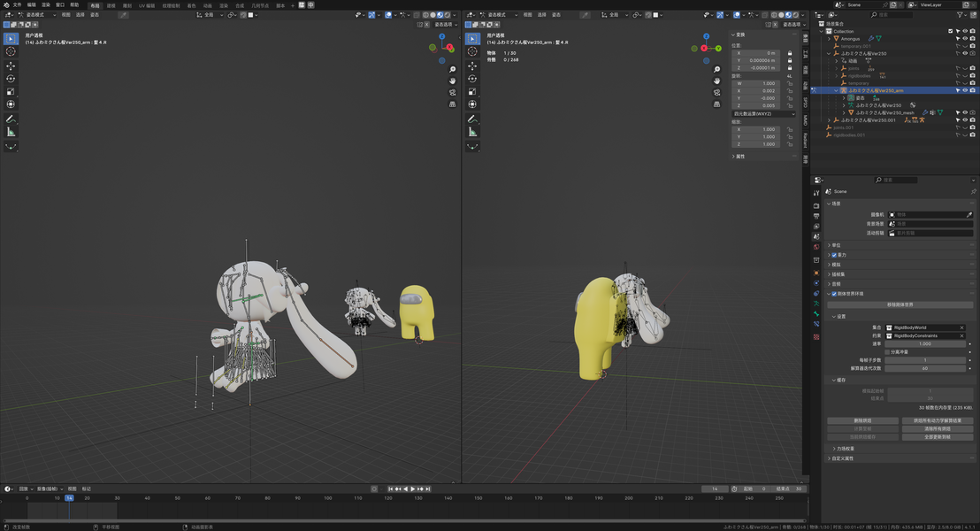Click the rigid body speed slider
The width and height of the screenshot is (980, 531).
click(925, 344)
